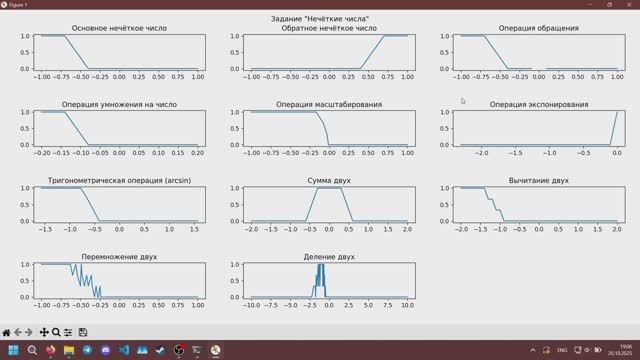Select the Zoom to rectangle magnifier
The height and width of the screenshot is (360, 640).
coord(56,332)
